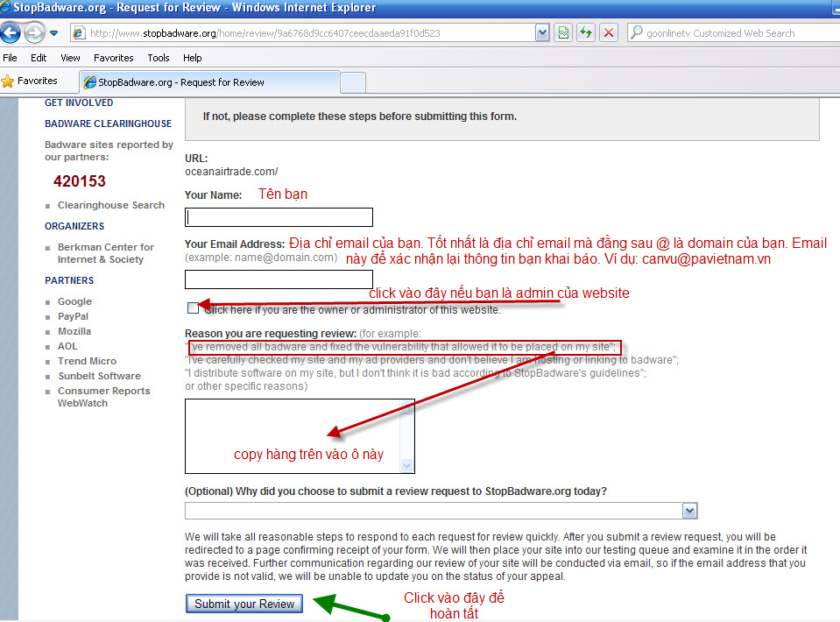Open the Clearinghouse Search link

111,205
